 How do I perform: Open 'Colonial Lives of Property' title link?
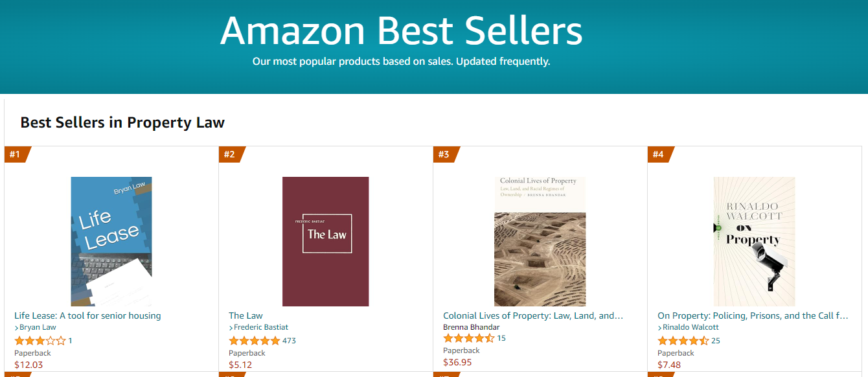tap(532, 316)
